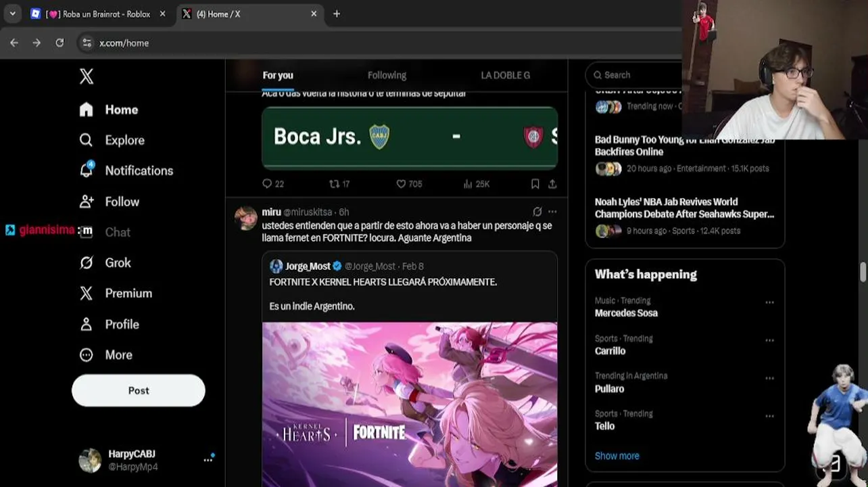Open the More menu in the sidebar
The image size is (868, 487).
[105, 354]
